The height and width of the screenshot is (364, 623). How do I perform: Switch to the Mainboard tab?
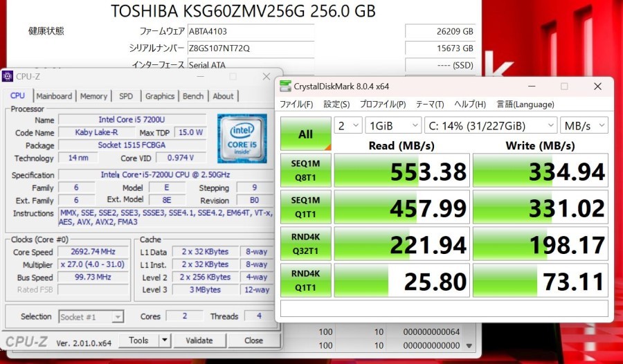[55, 96]
